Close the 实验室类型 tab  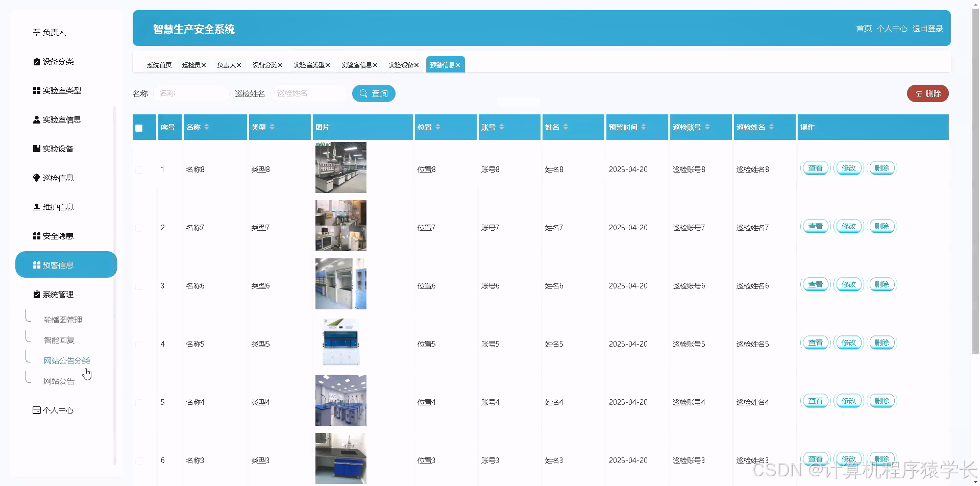pos(328,65)
